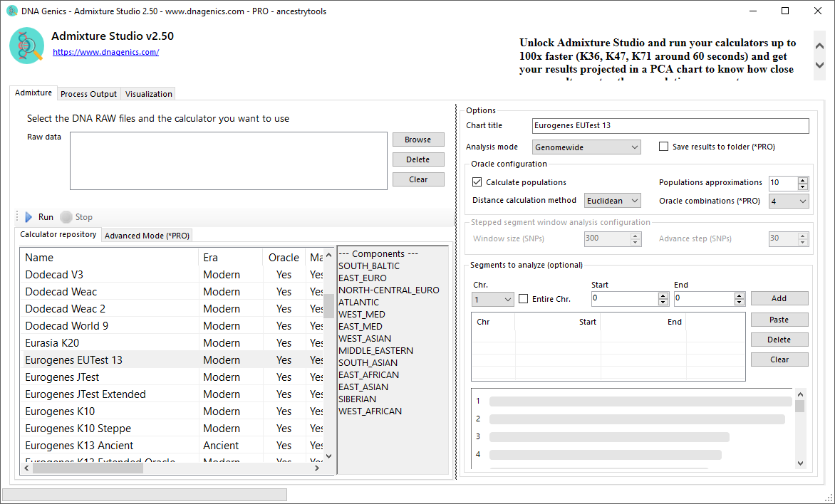This screenshot has height=504, width=835.
Task: Tick the Entire Chr. checkbox
Action: pyautogui.click(x=524, y=298)
